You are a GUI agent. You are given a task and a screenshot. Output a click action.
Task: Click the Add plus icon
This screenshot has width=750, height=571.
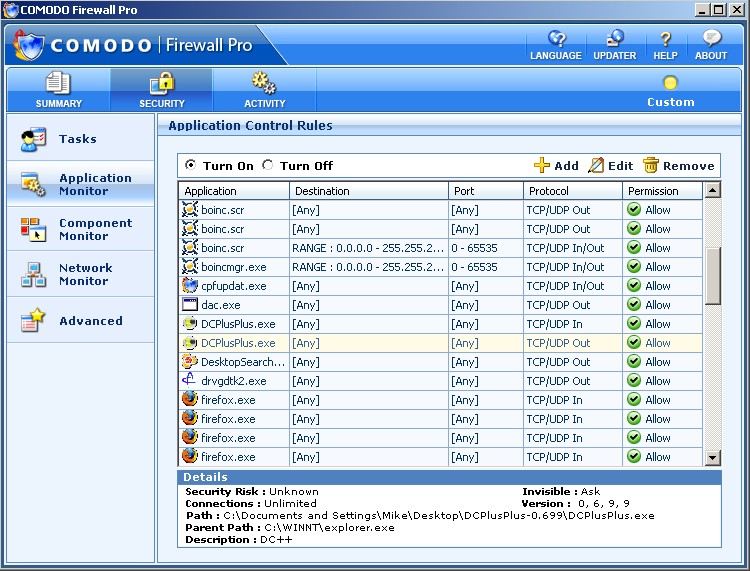point(541,165)
